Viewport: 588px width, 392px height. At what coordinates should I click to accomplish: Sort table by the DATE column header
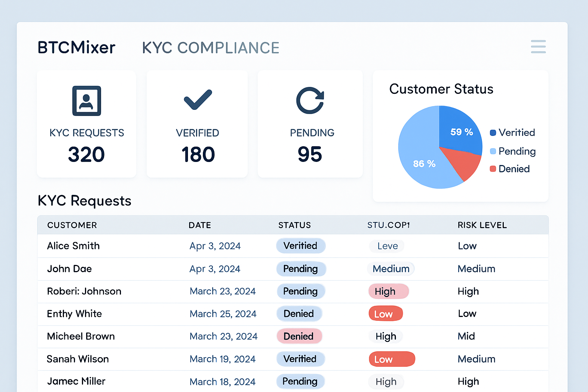(200, 225)
